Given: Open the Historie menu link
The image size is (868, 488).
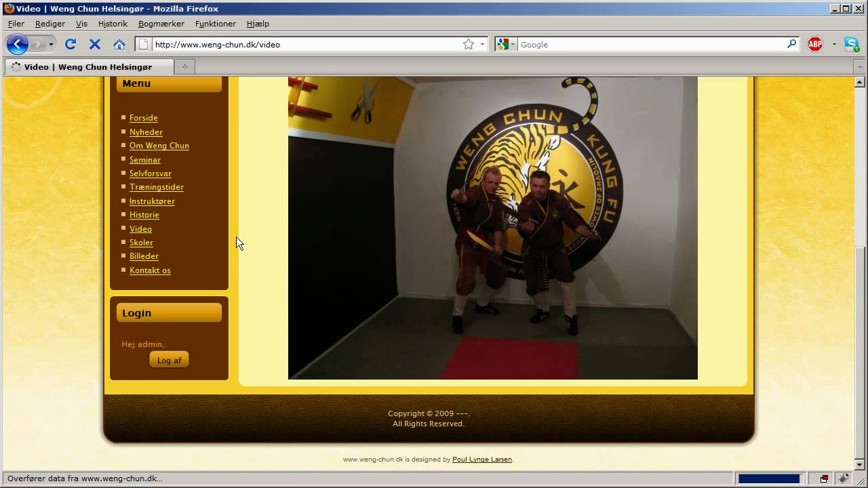Looking at the screenshot, I should click(x=144, y=215).
